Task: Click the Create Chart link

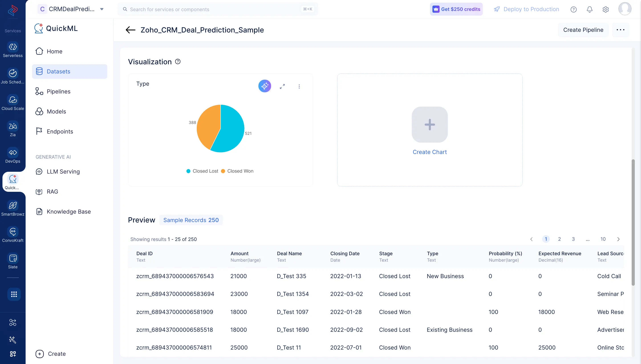Action: click(x=430, y=152)
